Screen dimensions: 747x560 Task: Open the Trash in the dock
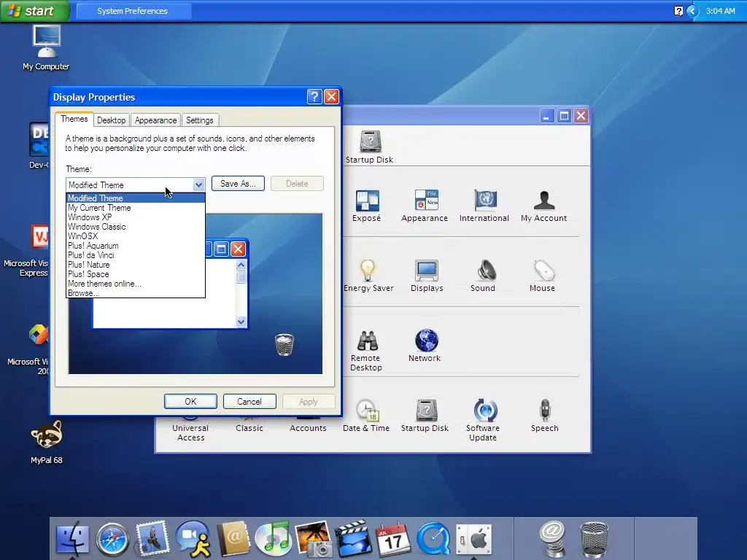click(594, 540)
